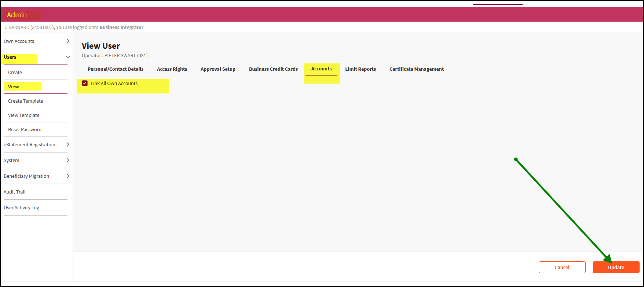
Task: Expand the Own Accounts chevron arrow
Action: (x=68, y=41)
